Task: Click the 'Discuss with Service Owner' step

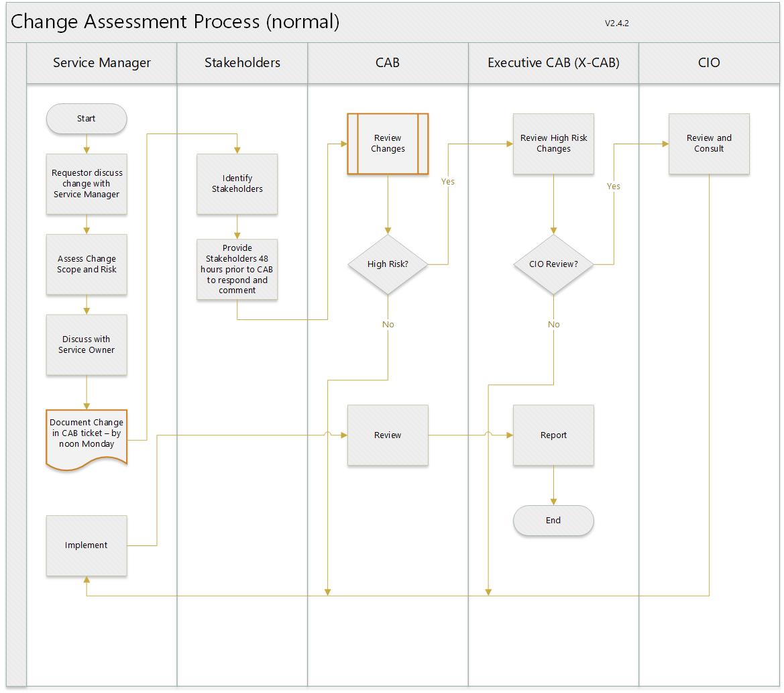Action: 86,345
